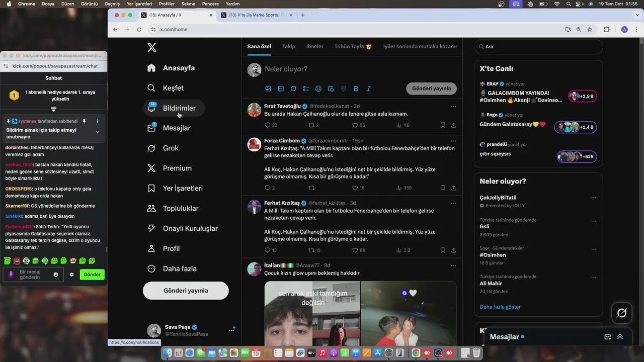Open more options for Gsli trend
The image size is (644, 362).
[594, 221]
